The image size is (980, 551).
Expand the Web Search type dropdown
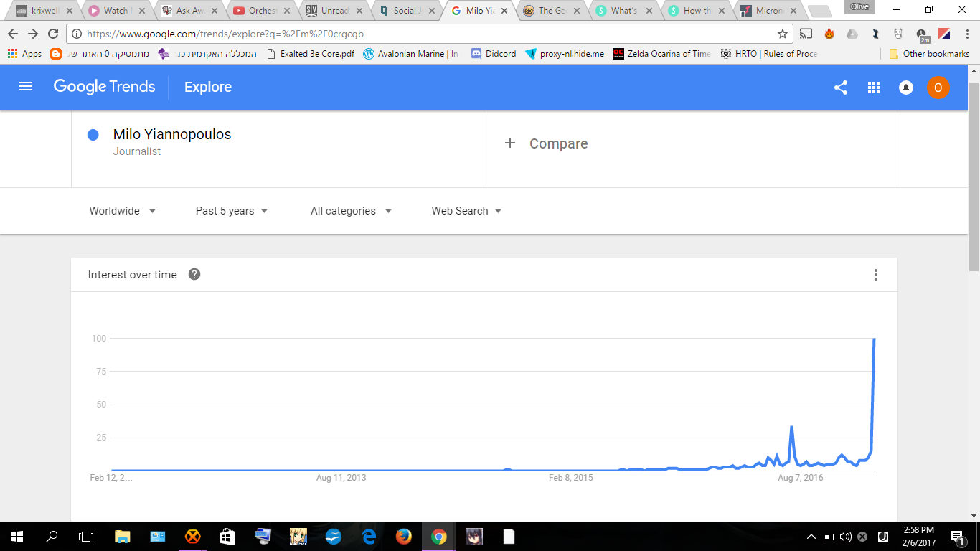click(466, 211)
